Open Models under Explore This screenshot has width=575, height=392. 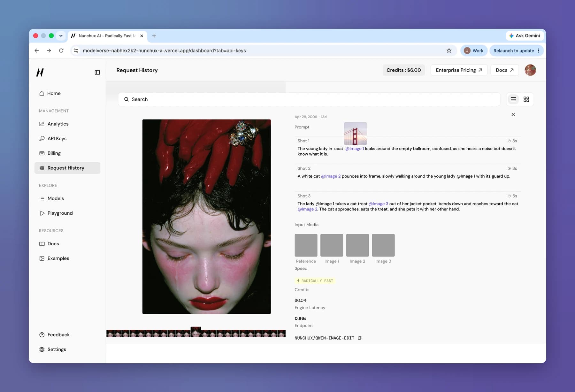click(x=56, y=198)
